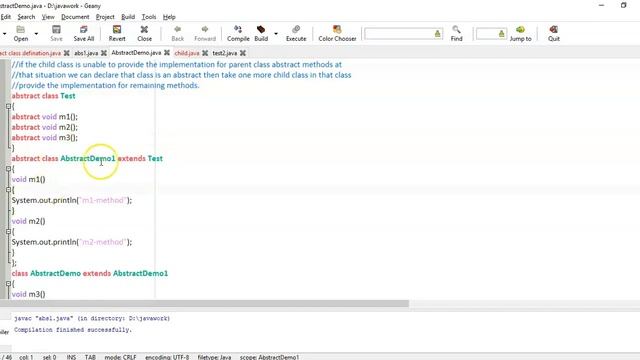Viewport: 640px width, 360px height.
Task: Open a file with the Open toolbar button
Action: (20, 33)
